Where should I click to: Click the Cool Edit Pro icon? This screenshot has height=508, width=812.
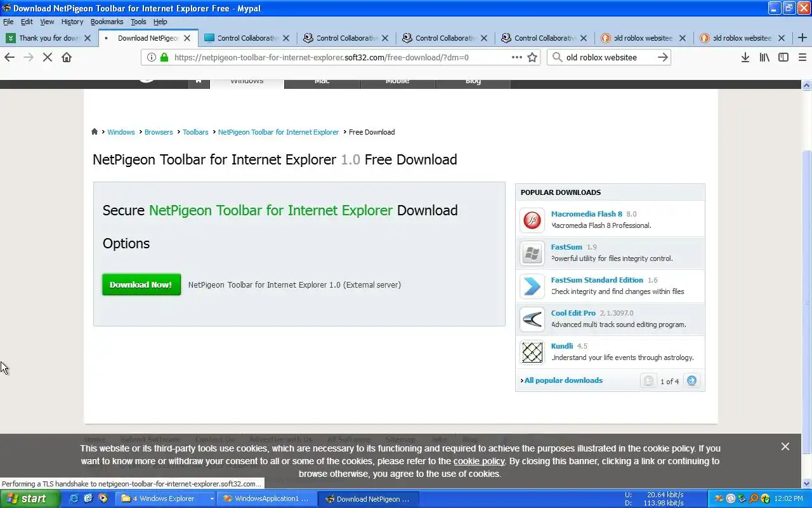(532, 319)
